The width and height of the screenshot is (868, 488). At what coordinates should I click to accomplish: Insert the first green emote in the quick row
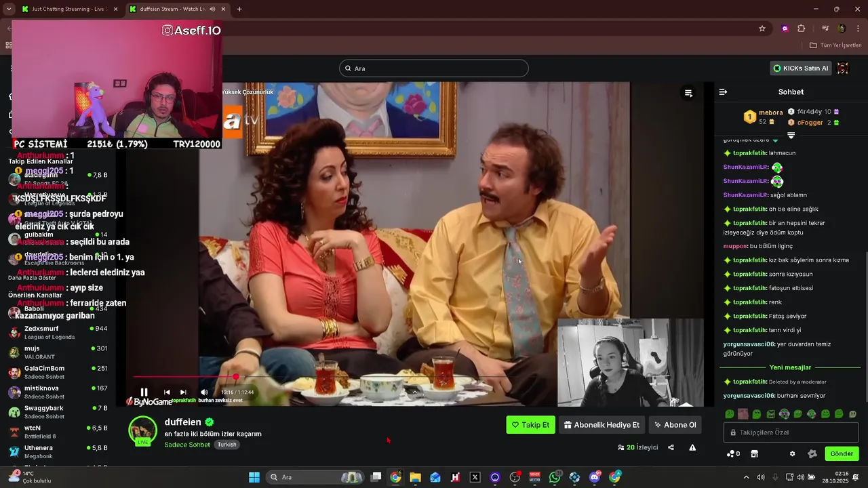click(729, 414)
